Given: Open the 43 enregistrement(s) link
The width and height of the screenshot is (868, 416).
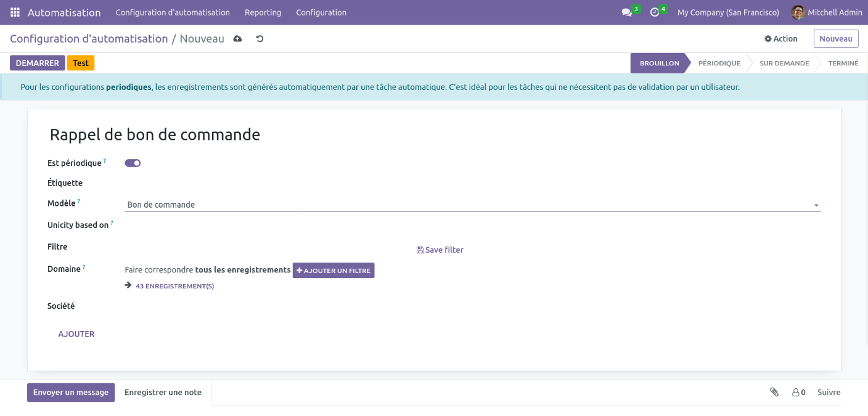Looking at the screenshot, I should coord(174,286).
